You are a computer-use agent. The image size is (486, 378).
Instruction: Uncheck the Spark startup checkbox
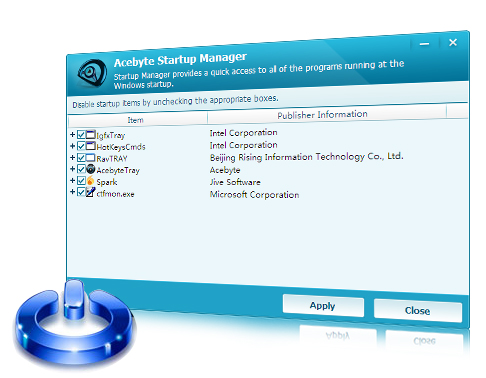coord(81,180)
